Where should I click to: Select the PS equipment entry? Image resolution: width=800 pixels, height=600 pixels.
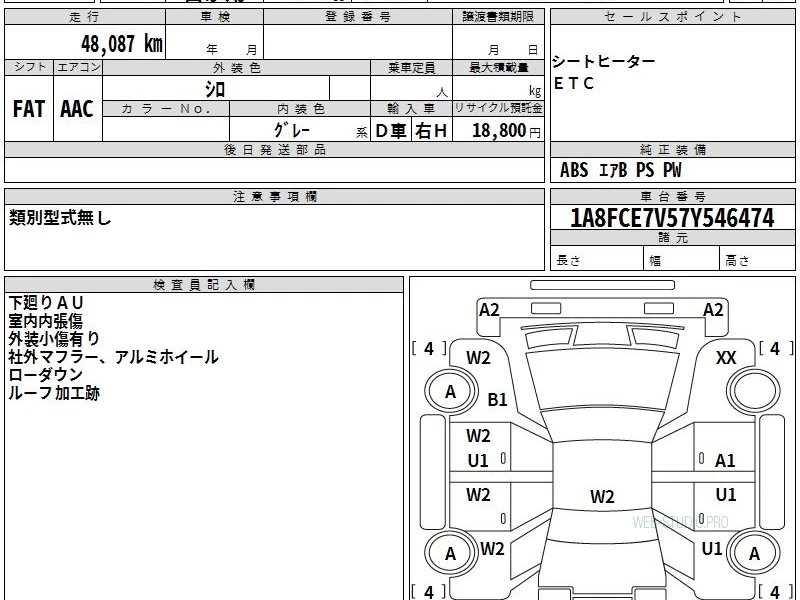(645, 170)
